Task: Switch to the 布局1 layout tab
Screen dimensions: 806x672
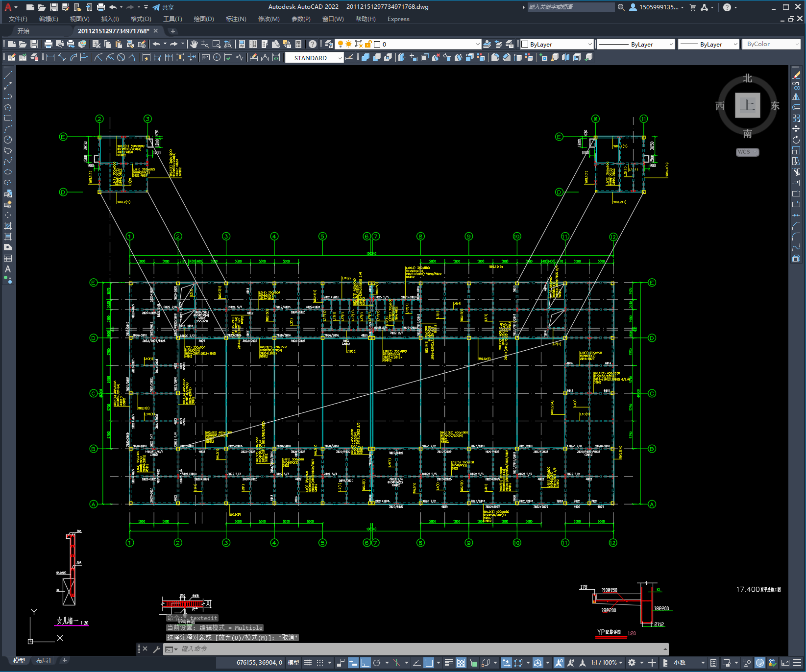Action: tap(44, 661)
